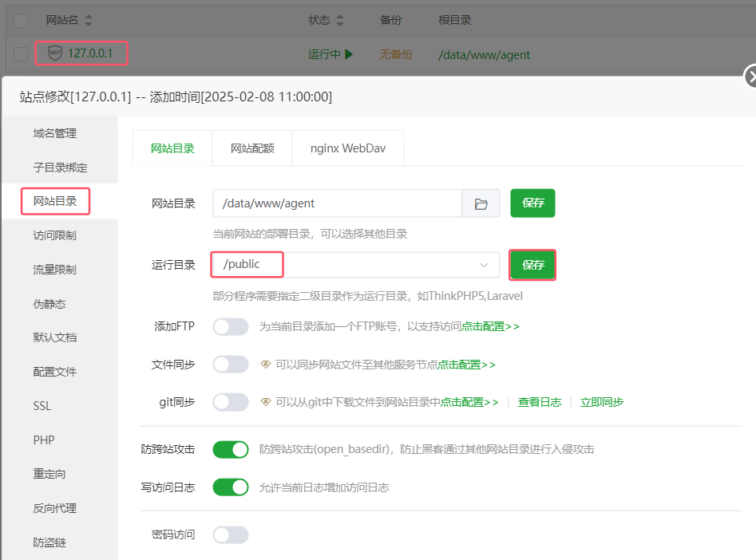Click the diamond icon in git同步 row
Screen dimensions: 756x560
coord(267,402)
